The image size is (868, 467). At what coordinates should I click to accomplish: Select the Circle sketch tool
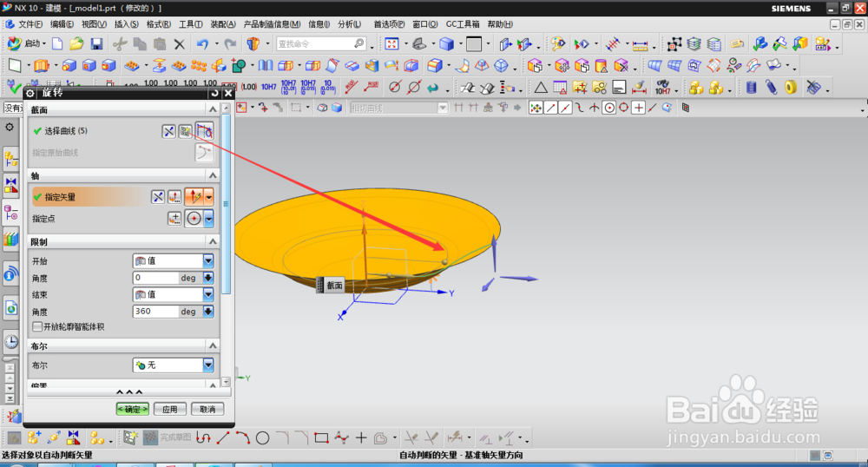point(262,437)
